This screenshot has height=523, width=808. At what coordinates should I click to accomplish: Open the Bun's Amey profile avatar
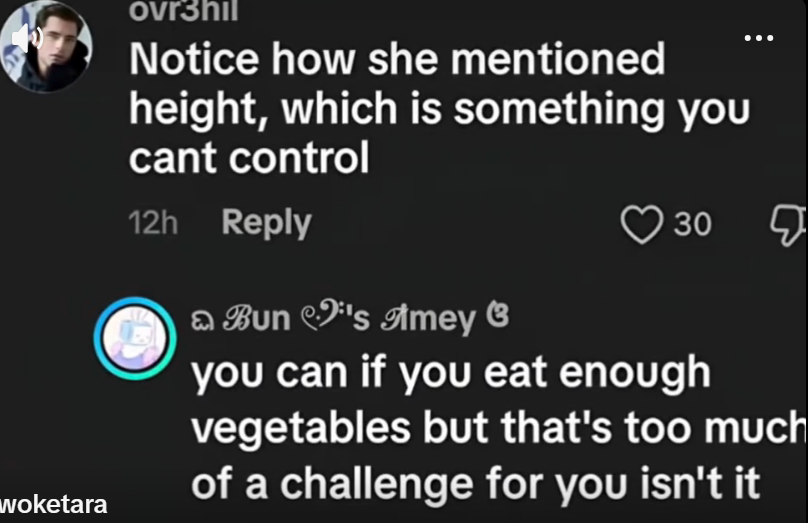point(136,338)
